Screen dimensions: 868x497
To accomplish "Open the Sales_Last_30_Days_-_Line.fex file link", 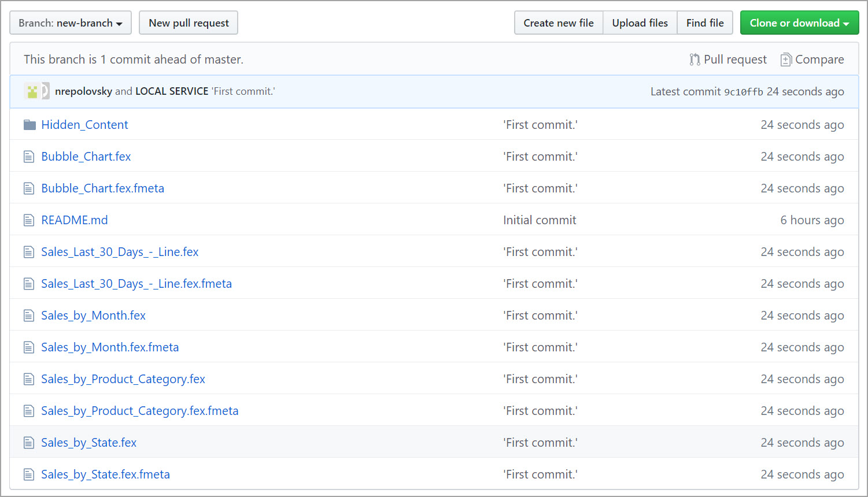I will point(120,252).
